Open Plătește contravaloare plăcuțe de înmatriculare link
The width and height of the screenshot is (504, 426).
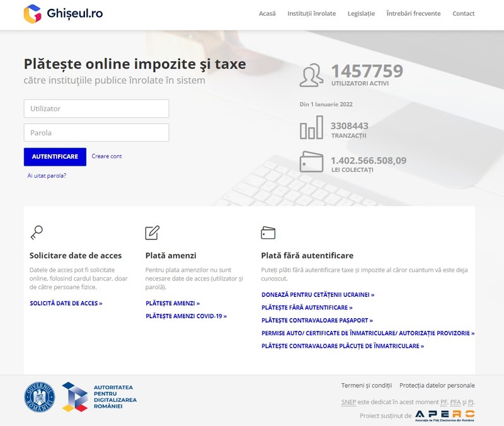coord(343,346)
